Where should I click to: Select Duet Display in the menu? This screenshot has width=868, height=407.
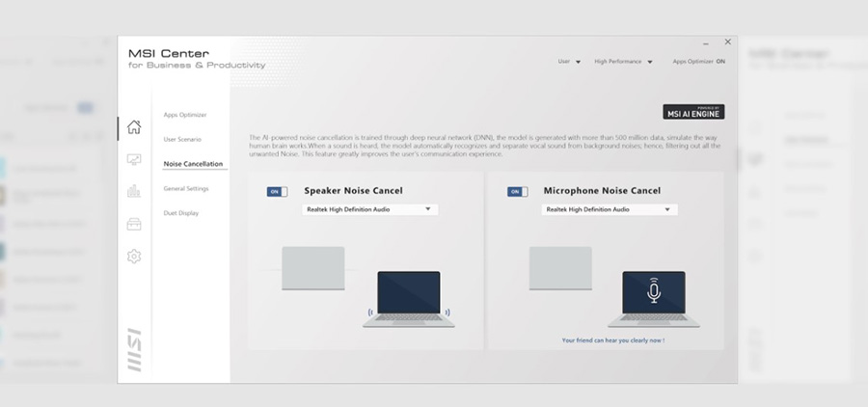pos(181,213)
